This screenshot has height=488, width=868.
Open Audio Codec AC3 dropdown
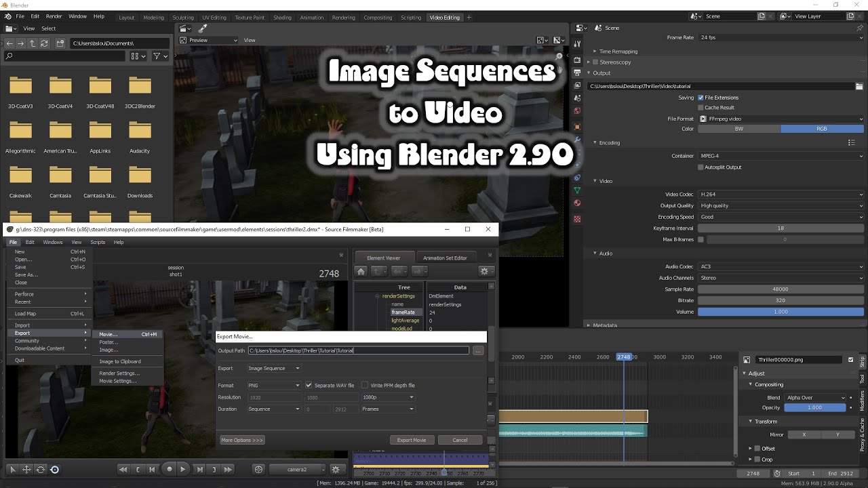[781, 266]
